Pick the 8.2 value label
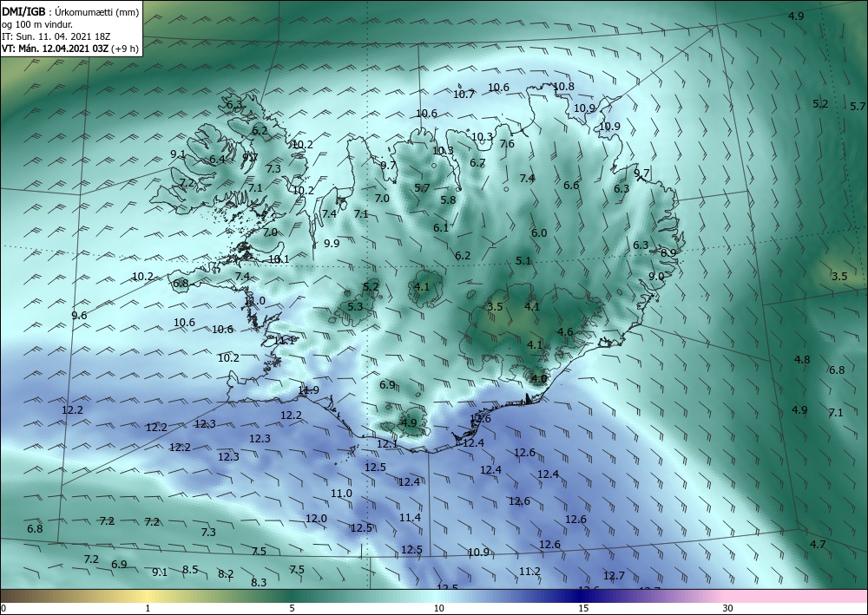 click(x=226, y=573)
